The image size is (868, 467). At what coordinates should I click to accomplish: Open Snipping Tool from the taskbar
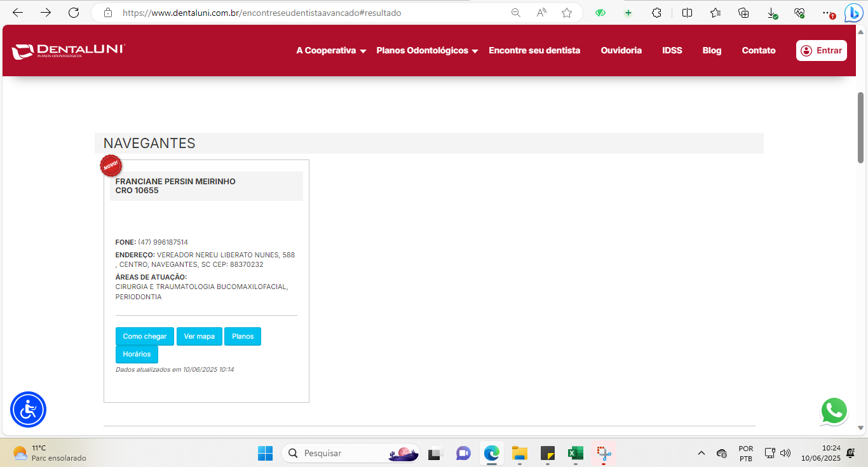[x=604, y=454]
